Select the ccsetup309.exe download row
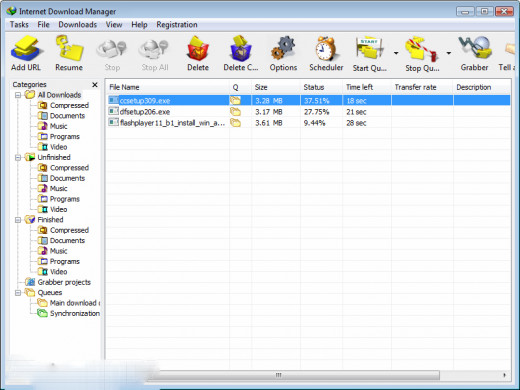The image size is (520, 390). pyautogui.click(x=309, y=100)
